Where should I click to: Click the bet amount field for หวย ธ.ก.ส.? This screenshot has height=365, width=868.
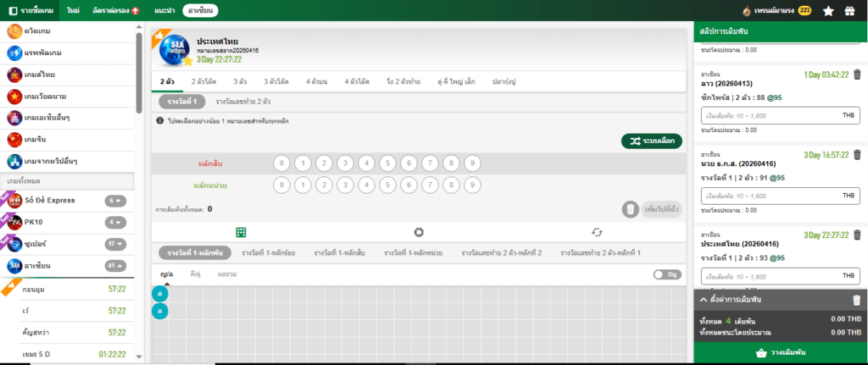(781, 196)
